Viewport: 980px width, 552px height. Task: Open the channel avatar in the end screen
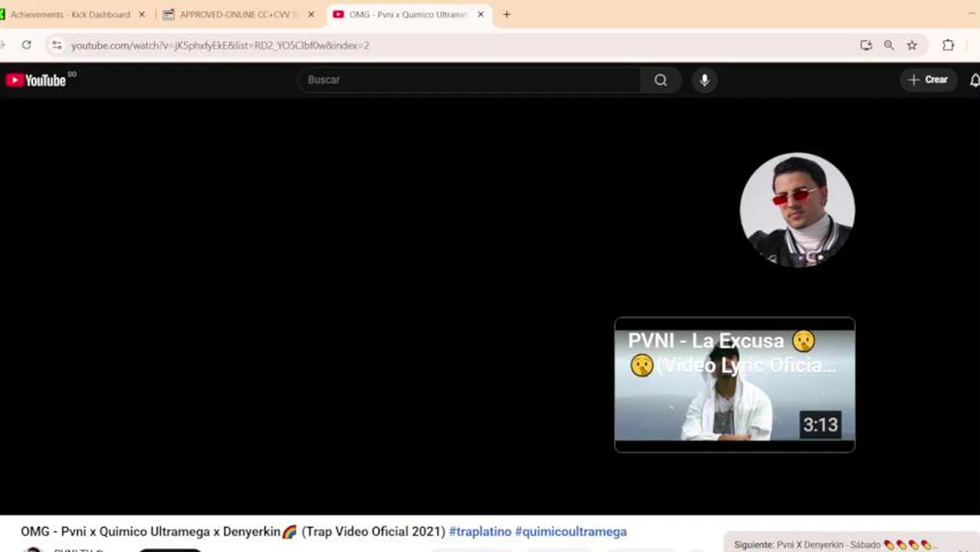(797, 210)
